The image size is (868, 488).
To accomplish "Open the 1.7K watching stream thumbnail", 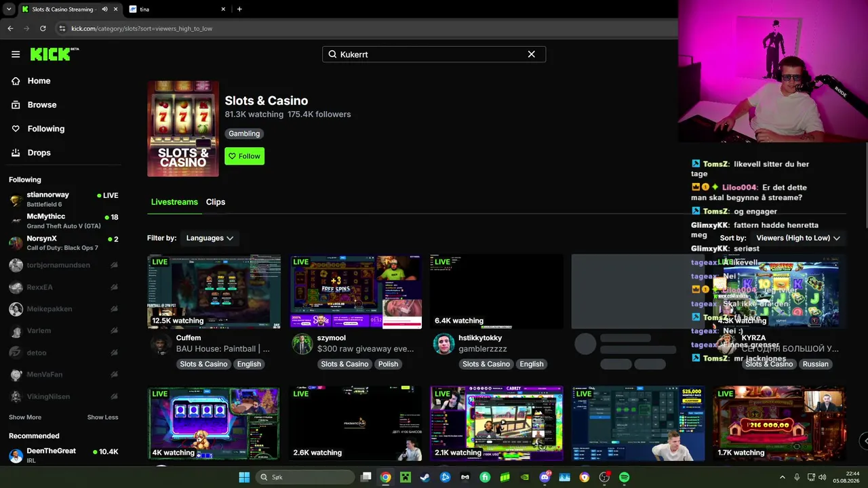I will click(x=779, y=424).
